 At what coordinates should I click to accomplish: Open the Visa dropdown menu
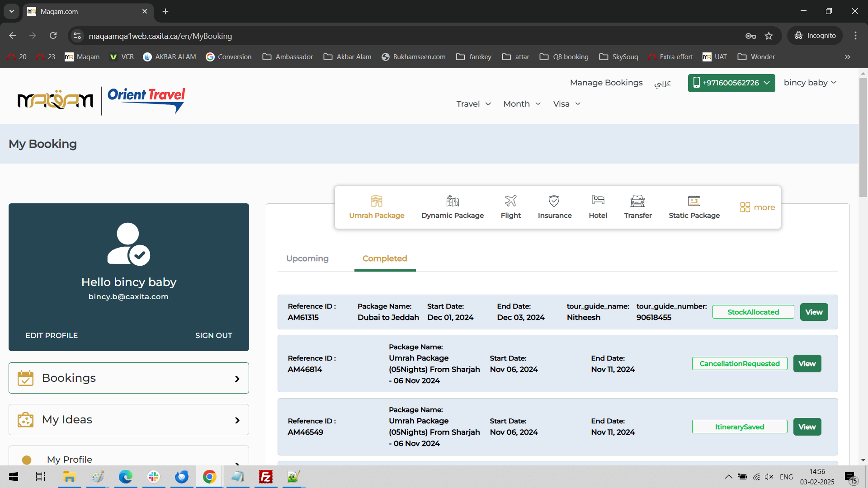(x=566, y=104)
